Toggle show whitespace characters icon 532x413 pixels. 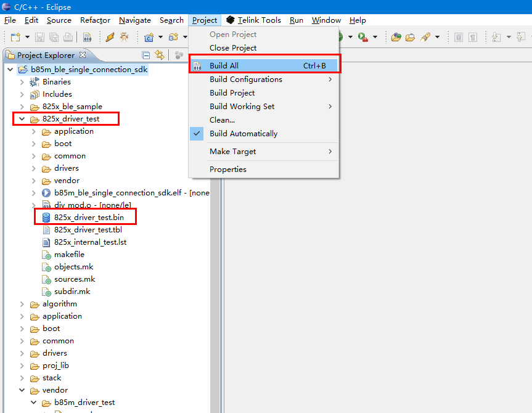(x=473, y=37)
